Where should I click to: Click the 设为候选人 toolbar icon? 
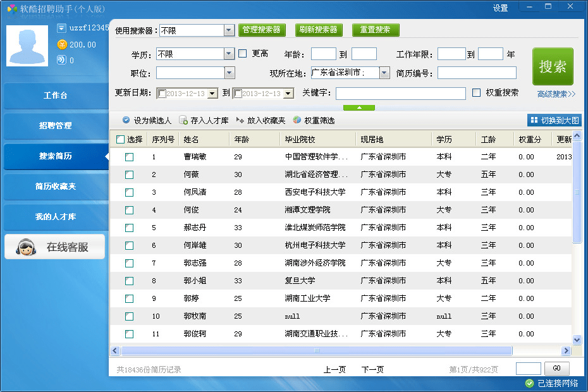tap(126, 120)
